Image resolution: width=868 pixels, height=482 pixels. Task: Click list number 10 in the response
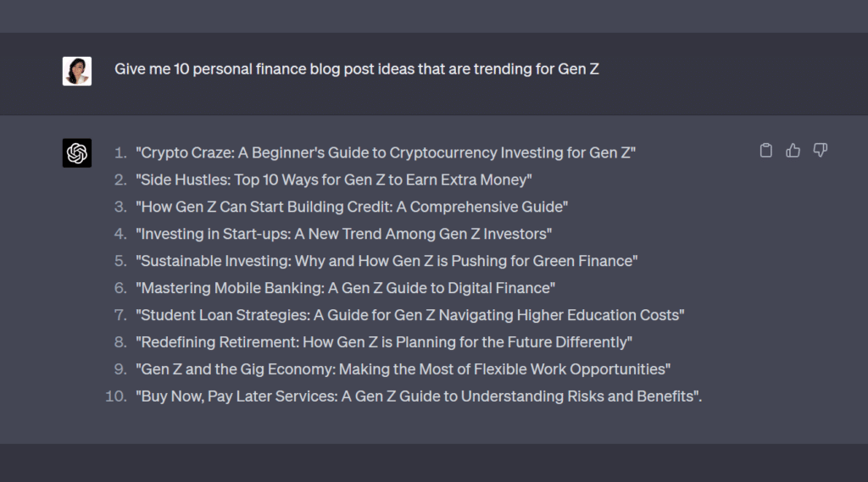(115, 396)
